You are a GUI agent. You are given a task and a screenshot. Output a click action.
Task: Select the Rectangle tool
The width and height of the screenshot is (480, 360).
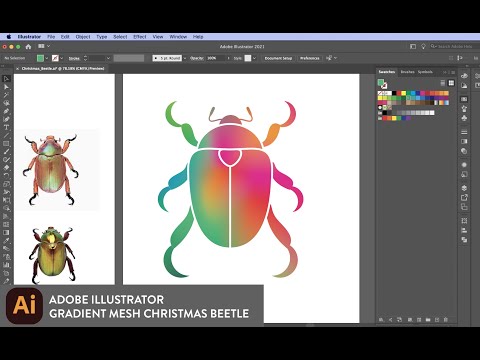point(6,144)
